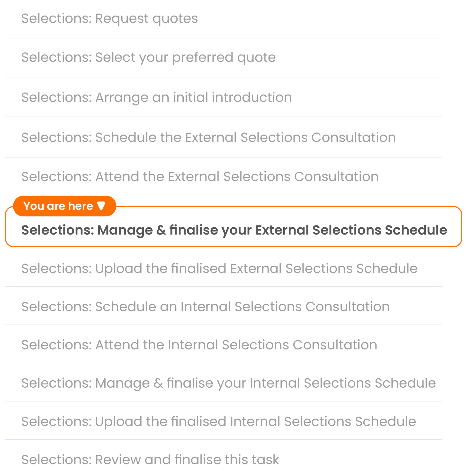The width and height of the screenshot is (467, 476).
Task: Click the 'You are here' badge
Action: click(x=64, y=206)
